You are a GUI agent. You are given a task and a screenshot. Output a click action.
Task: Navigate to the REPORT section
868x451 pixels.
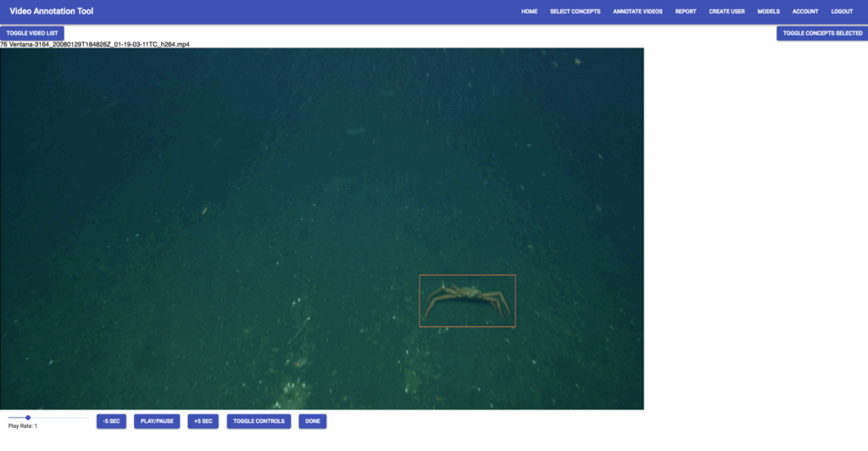686,12
